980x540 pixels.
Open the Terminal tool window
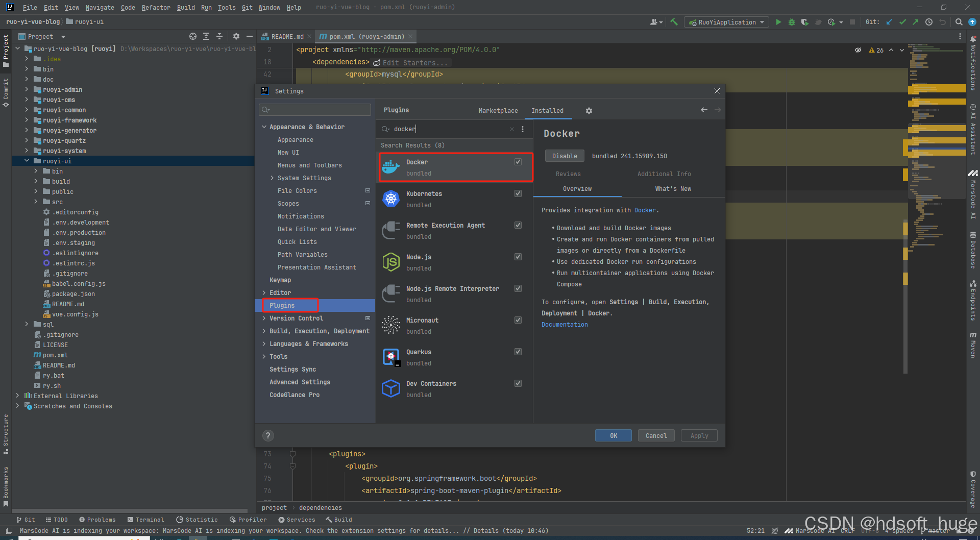click(x=145, y=520)
